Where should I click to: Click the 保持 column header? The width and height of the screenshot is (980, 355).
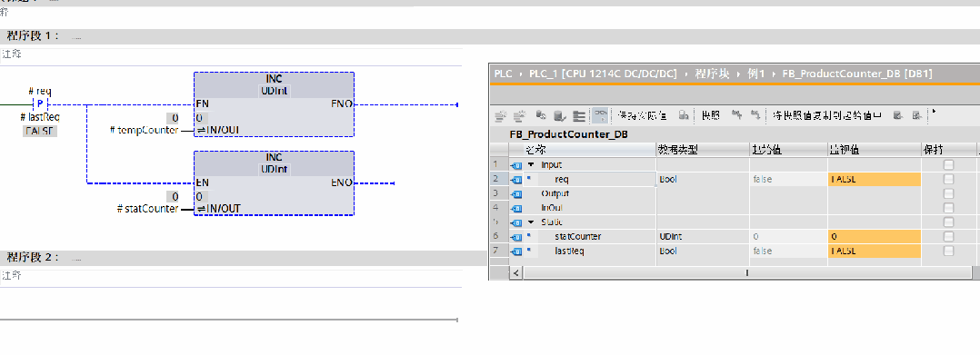(948, 150)
